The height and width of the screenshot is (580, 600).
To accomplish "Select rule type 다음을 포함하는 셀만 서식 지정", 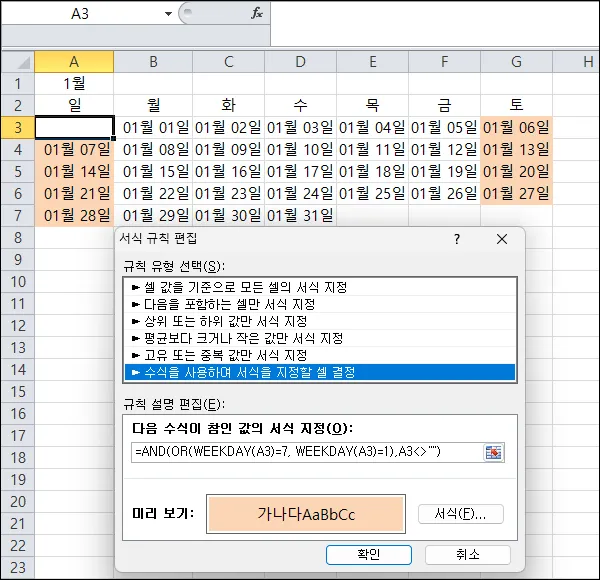I will (x=320, y=305).
